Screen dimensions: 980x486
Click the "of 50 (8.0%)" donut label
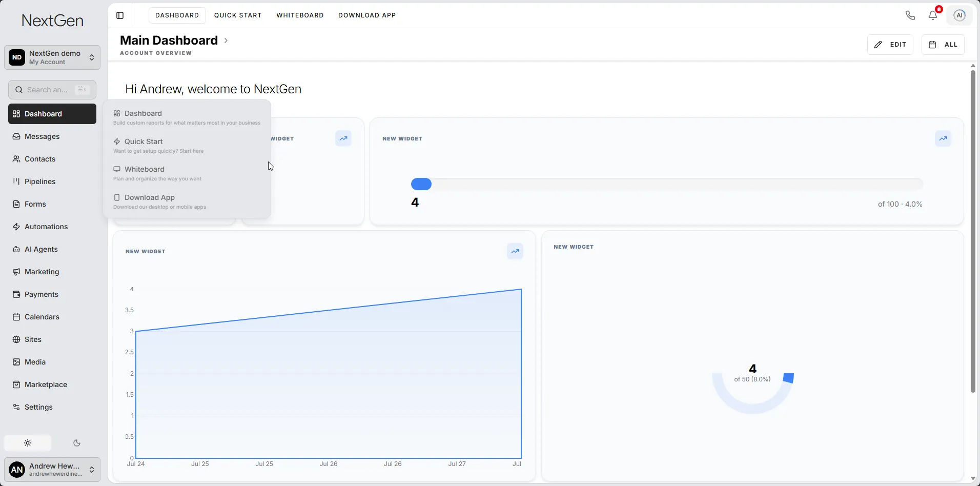coord(752,379)
